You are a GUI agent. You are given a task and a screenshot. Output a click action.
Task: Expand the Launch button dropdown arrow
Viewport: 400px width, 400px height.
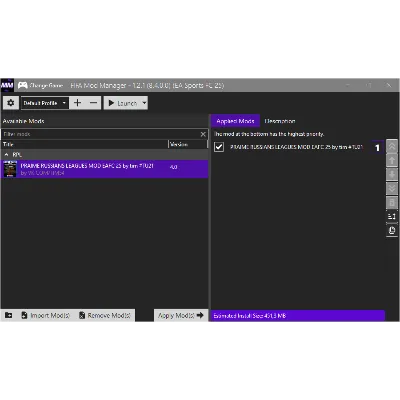144,103
